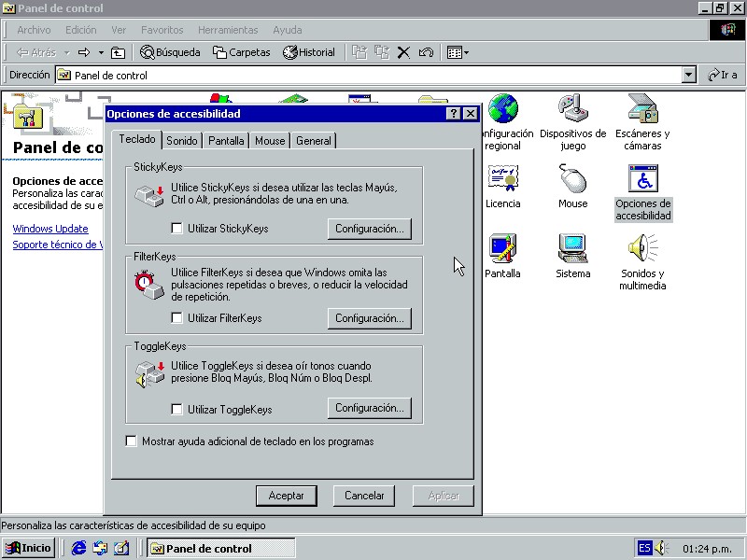Click the Inicio start button
This screenshot has width=747, height=560.
[x=29, y=548]
